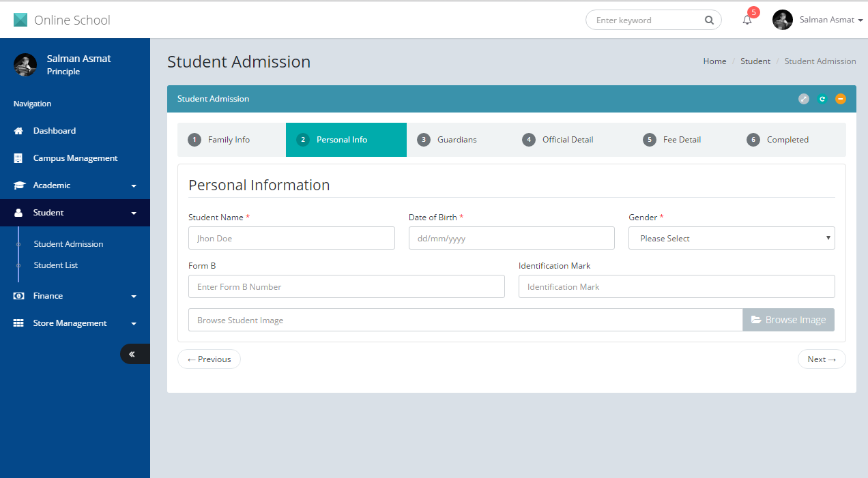Click the Student Name input field
The width and height of the screenshot is (868, 478).
291,238
